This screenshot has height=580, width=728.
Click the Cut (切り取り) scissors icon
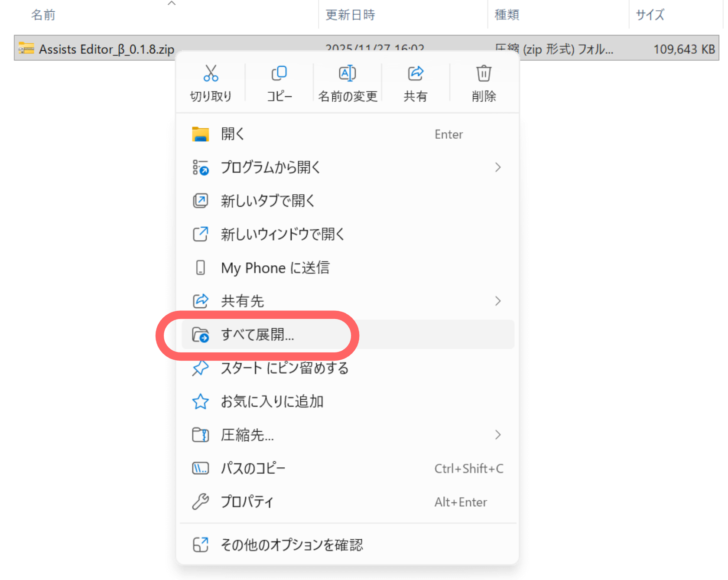coord(211,74)
